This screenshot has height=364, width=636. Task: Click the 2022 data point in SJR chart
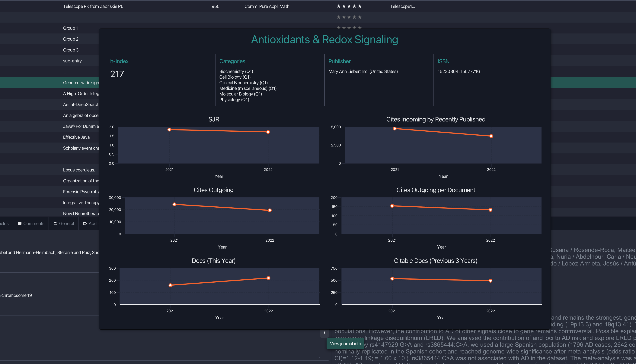click(x=268, y=132)
